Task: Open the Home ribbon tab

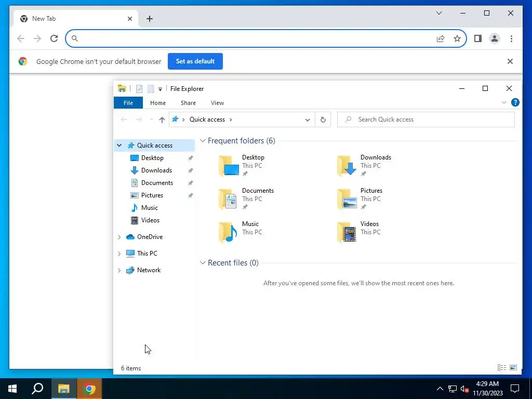Action: click(158, 103)
